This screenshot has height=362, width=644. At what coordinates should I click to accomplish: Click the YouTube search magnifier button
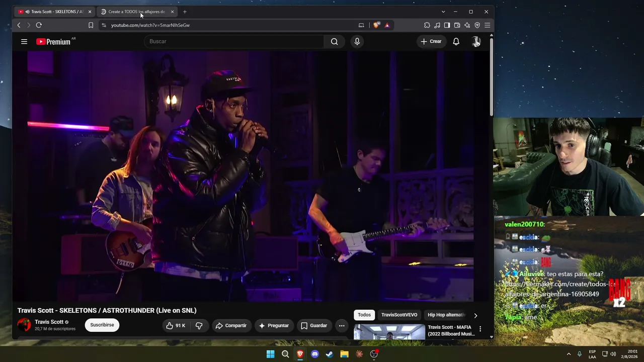pos(334,41)
